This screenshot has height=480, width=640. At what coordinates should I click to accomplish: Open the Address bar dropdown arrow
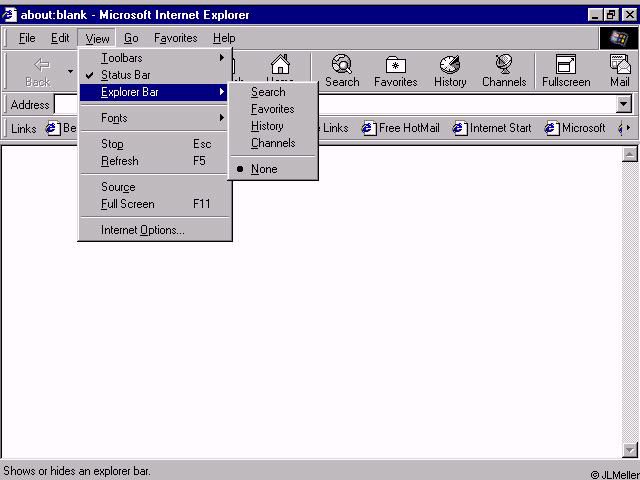click(623, 105)
